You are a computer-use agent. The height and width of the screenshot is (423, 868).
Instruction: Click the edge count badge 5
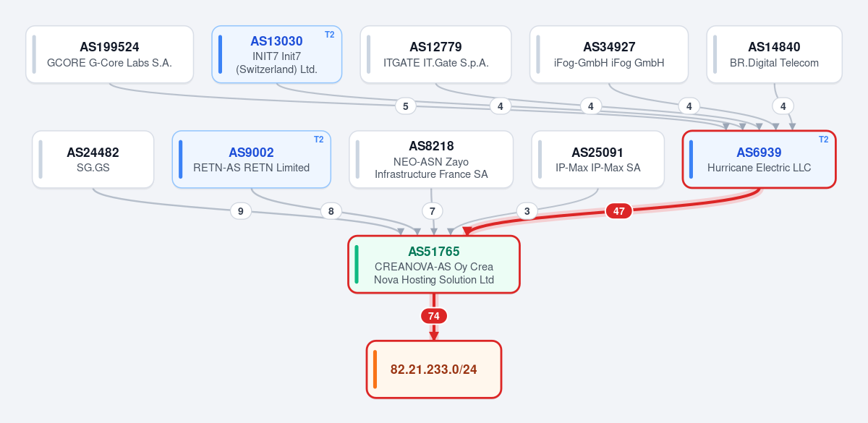pos(406,106)
